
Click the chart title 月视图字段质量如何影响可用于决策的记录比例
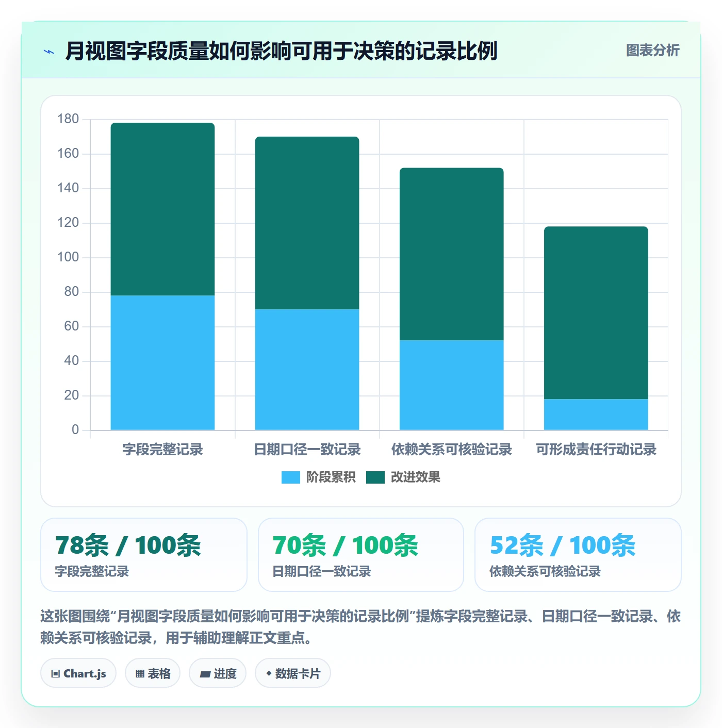(x=281, y=51)
